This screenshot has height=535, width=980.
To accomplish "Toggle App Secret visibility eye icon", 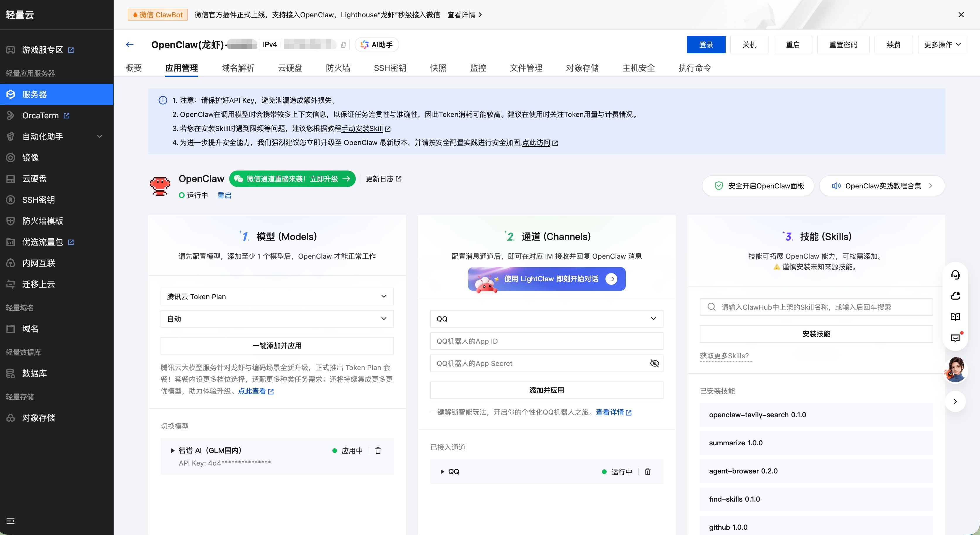I will [x=654, y=364].
